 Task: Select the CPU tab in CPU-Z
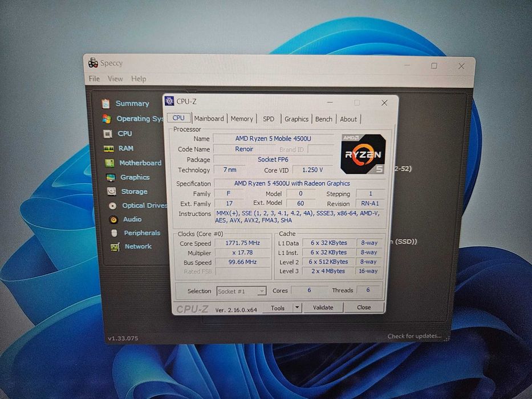[x=179, y=118]
